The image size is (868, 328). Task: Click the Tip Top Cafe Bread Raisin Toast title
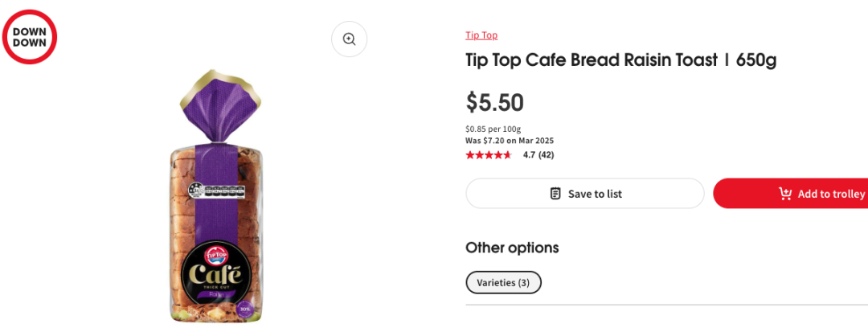(x=620, y=60)
